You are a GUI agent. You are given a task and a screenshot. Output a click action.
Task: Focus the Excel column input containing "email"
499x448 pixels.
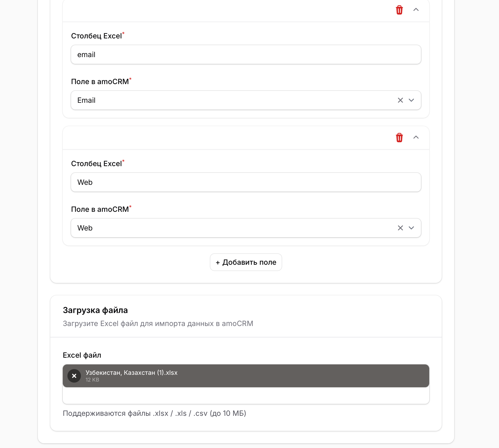pyautogui.click(x=245, y=55)
